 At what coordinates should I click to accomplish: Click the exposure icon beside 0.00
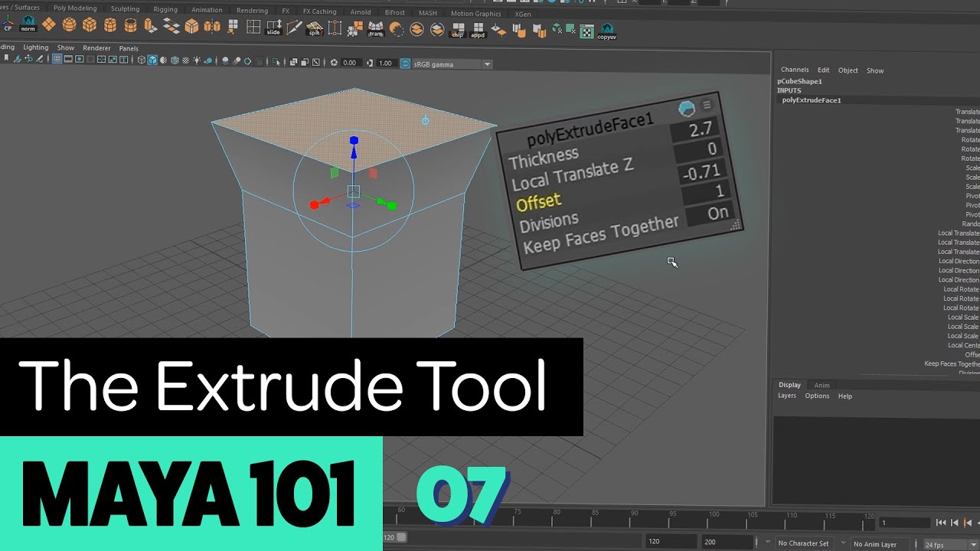coord(334,63)
